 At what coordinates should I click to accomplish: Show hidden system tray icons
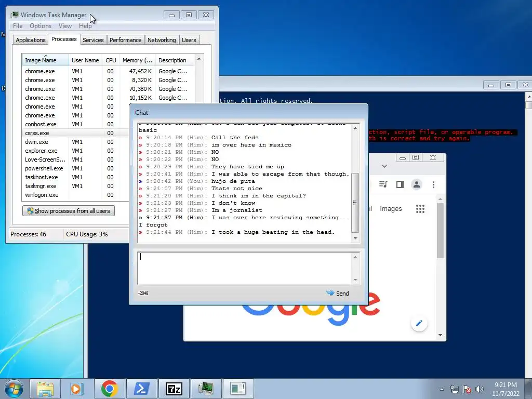point(442,389)
